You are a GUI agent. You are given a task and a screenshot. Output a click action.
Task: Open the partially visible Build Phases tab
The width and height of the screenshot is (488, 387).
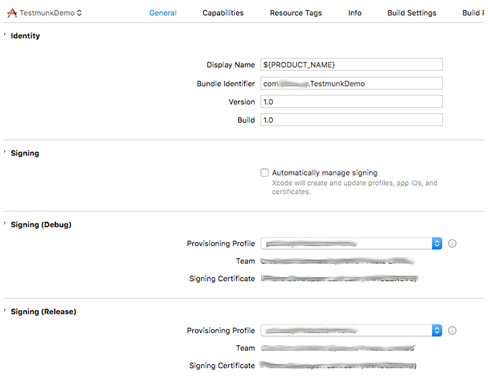pos(473,13)
